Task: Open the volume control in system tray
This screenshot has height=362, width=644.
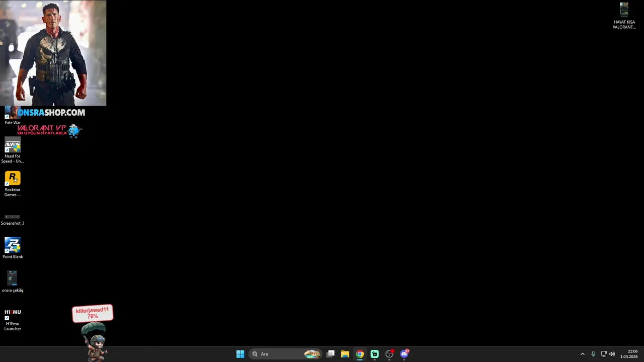Action: (612, 354)
